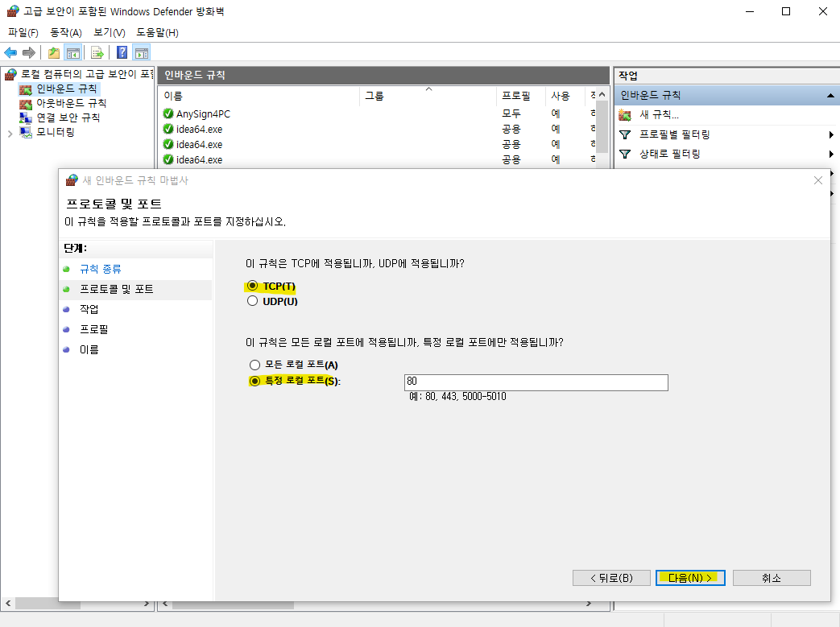Click the < 뒤로(B) button
The height and width of the screenshot is (627, 840).
(x=611, y=578)
